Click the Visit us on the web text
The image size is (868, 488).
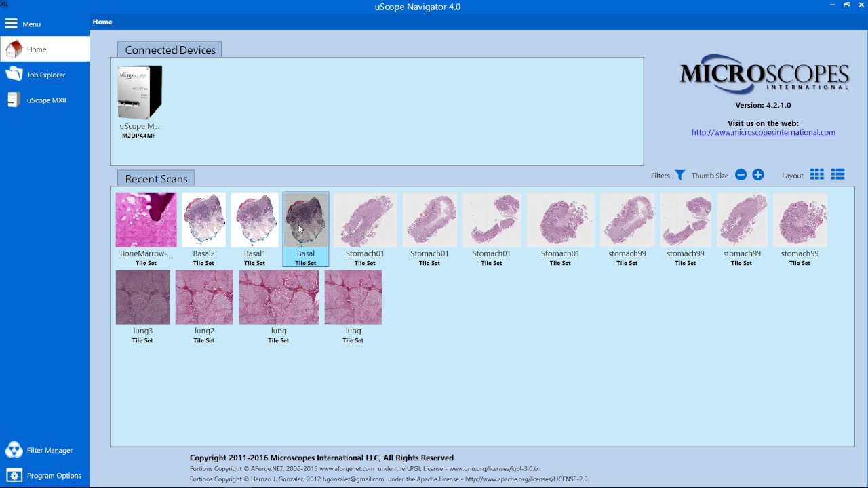point(763,123)
